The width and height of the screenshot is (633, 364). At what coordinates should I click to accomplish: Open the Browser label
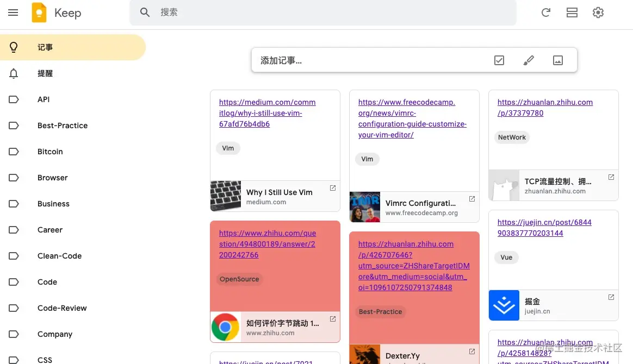click(x=73, y=178)
